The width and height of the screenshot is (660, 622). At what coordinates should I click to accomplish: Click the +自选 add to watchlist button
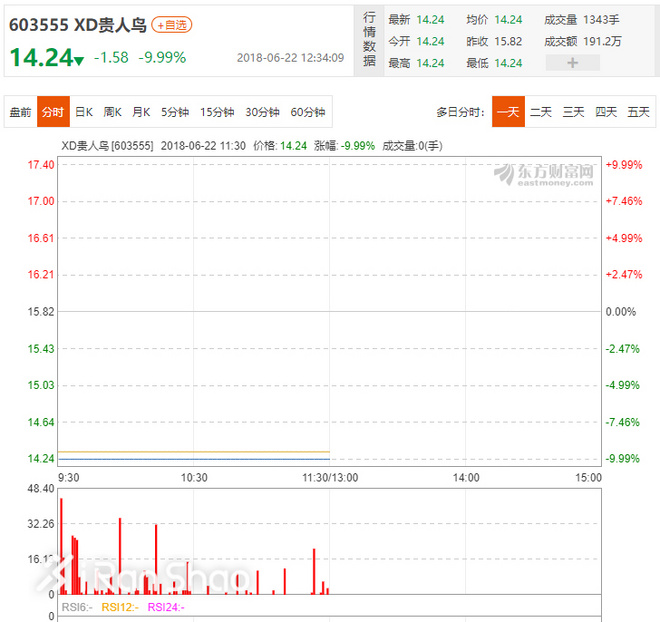[171, 24]
